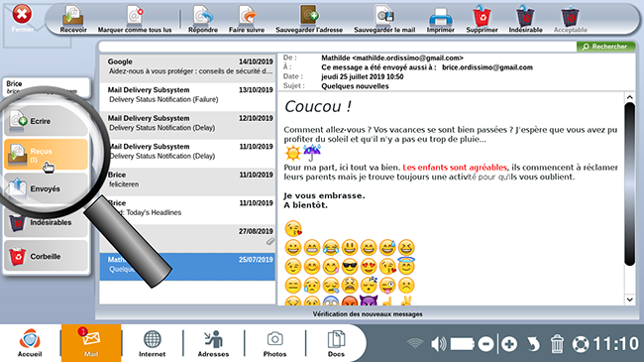Reply using the Répondre icon

[x=203, y=20]
